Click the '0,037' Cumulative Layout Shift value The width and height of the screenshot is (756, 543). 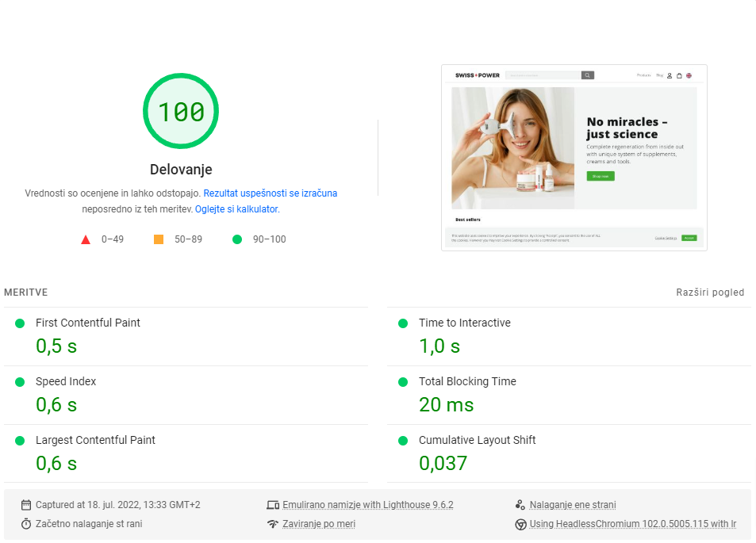(x=443, y=464)
